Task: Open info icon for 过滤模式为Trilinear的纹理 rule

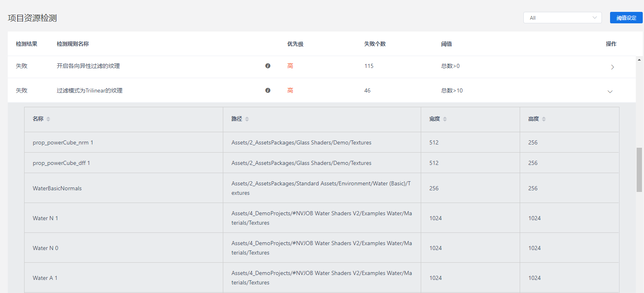Action: click(x=268, y=90)
